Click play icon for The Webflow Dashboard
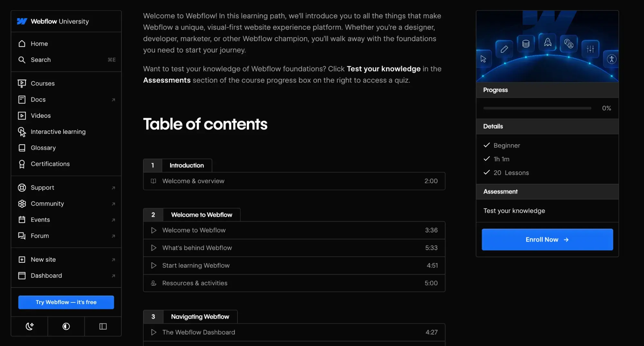This screenshot has height=346, width=644. [154, 332]
